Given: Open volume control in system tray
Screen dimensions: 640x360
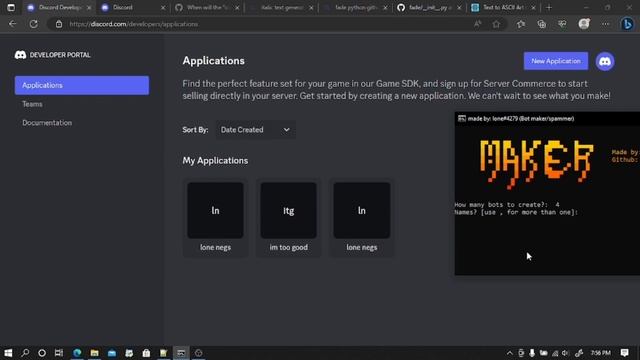Looking at the screenshot, I should click(x=565, y=353).
